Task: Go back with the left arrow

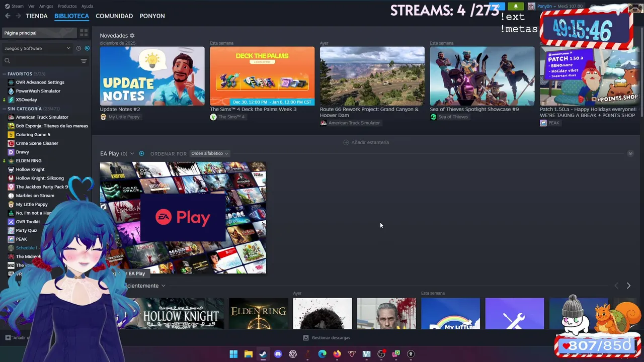Action: 8,16
